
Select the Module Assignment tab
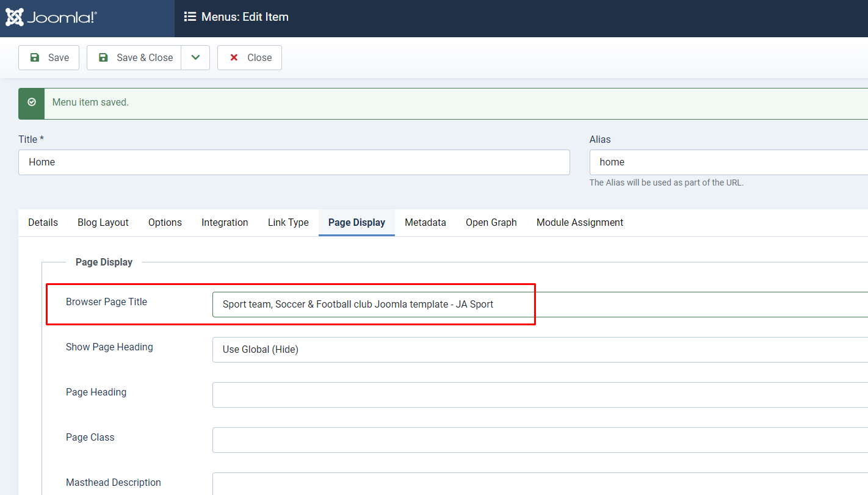[579, 223]
